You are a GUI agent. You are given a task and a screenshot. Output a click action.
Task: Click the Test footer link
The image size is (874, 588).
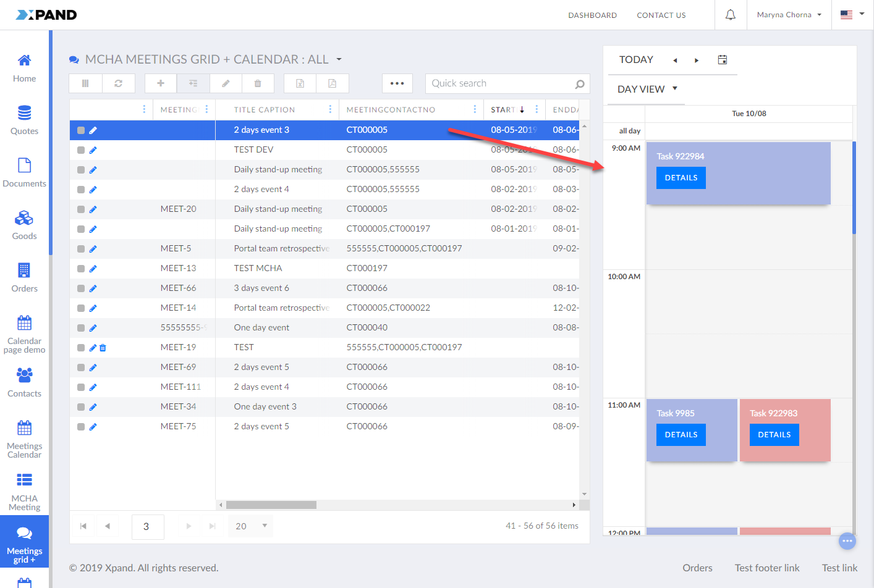pos(767,568)
